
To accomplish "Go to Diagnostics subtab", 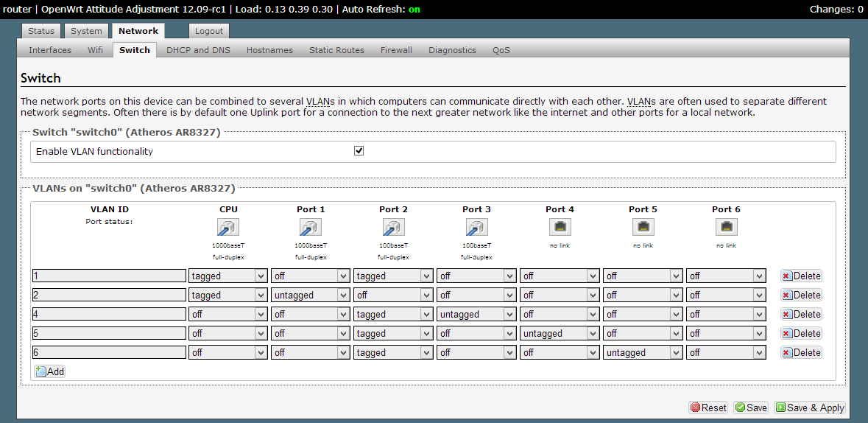I will tap(452, 50).
